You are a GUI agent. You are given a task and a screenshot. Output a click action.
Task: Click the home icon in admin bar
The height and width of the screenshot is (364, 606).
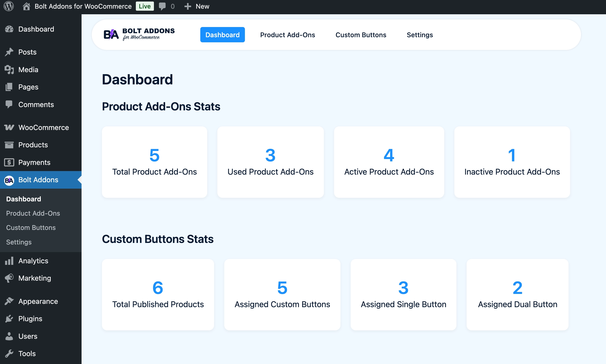coord(26,6)
